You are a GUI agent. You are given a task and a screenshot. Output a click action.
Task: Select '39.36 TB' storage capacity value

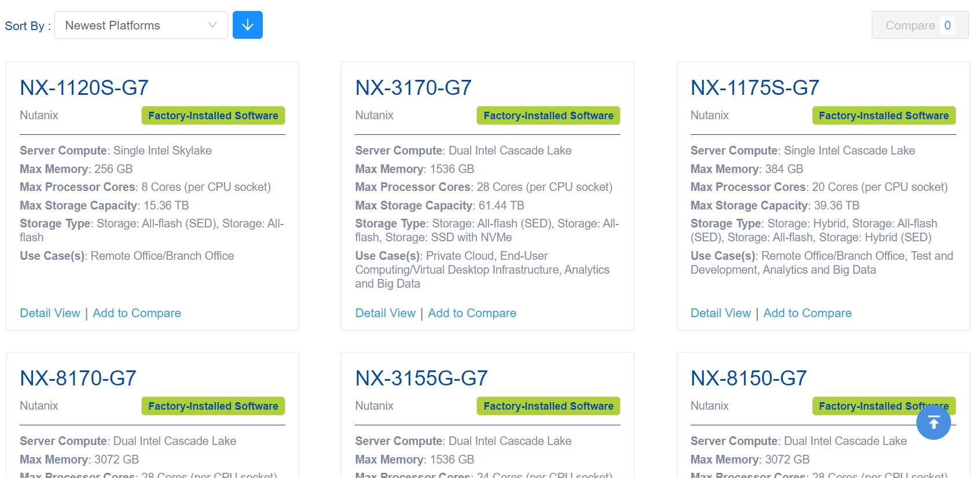(x=837, y=205)
